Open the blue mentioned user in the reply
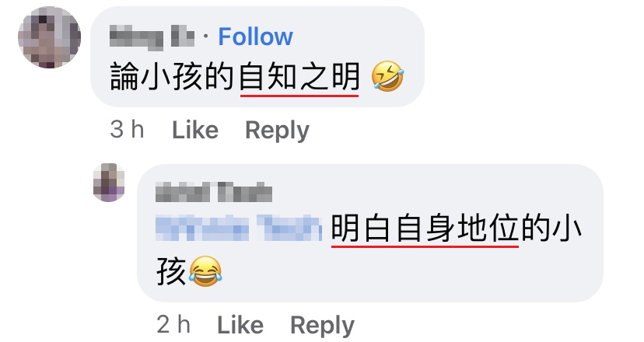 [x=239, y=228]
